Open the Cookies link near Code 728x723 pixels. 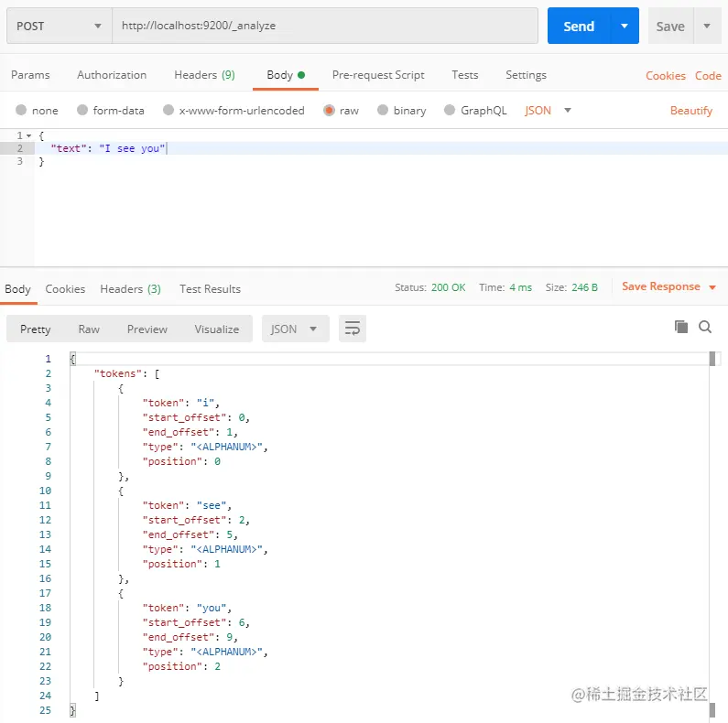tap(665, 76)
